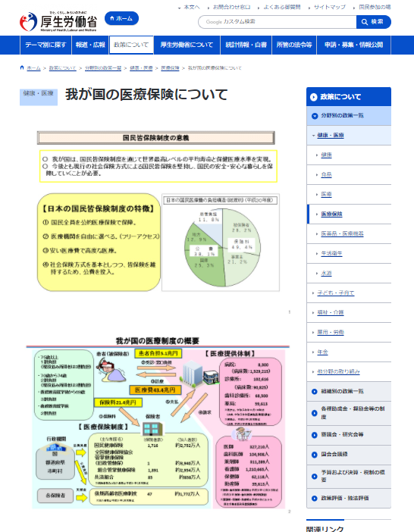This screenshot has width=414, height=532.
Task: Click the arrow icon beside 政策について sidebar header
Action: click(x=314, y=97)
